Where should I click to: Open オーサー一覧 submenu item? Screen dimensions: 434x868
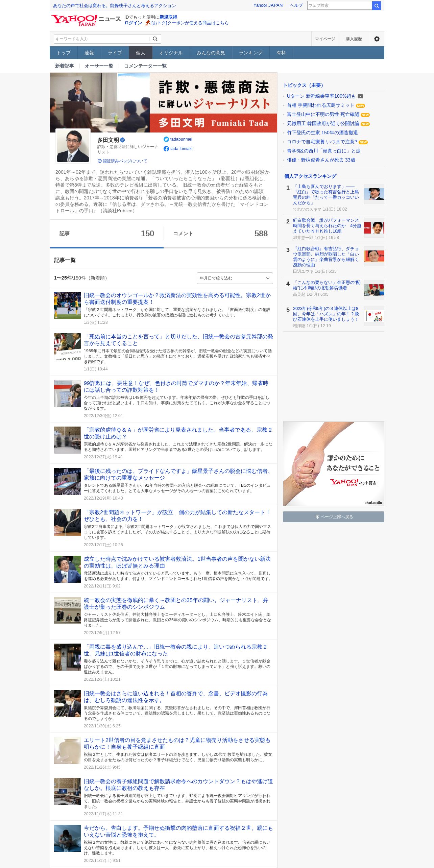click(x=99, y=66)
